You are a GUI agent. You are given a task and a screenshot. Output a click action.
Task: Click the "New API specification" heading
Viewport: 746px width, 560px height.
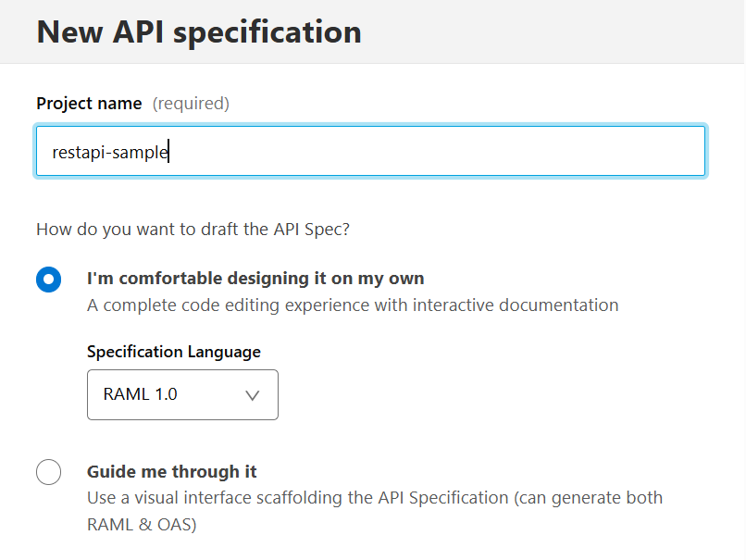click(198, 31)
